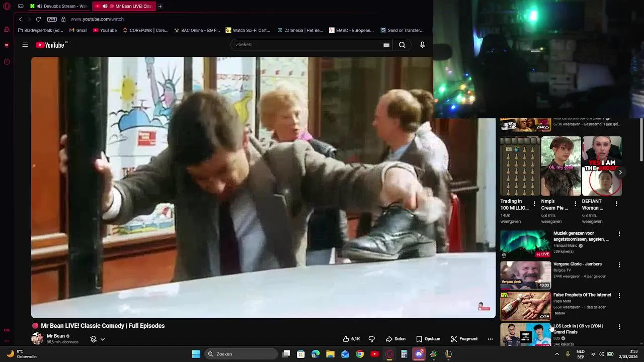644x362 pixels.
Task: Open the Mr Bean channel name link
Action: [x=56, y=336]
